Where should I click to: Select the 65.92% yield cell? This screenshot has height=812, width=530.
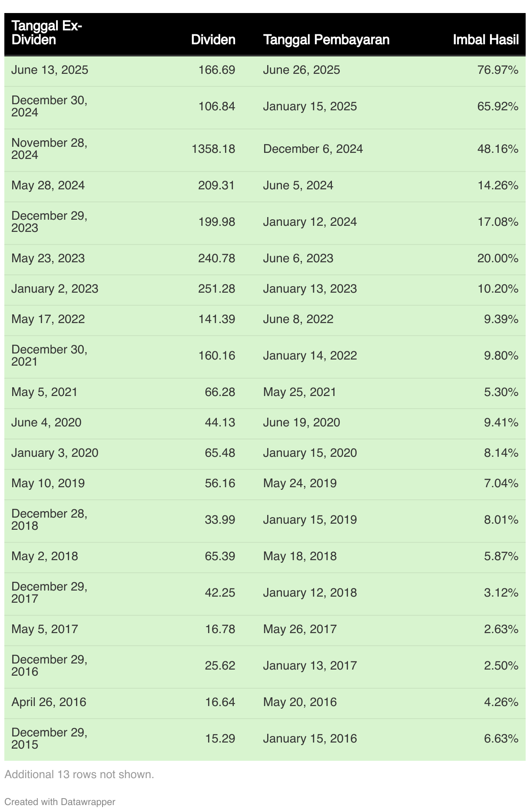(498, 106)
